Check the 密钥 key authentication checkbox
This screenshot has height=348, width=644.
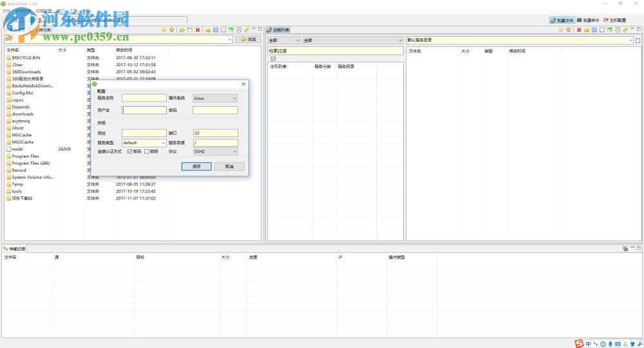[147, 151]
